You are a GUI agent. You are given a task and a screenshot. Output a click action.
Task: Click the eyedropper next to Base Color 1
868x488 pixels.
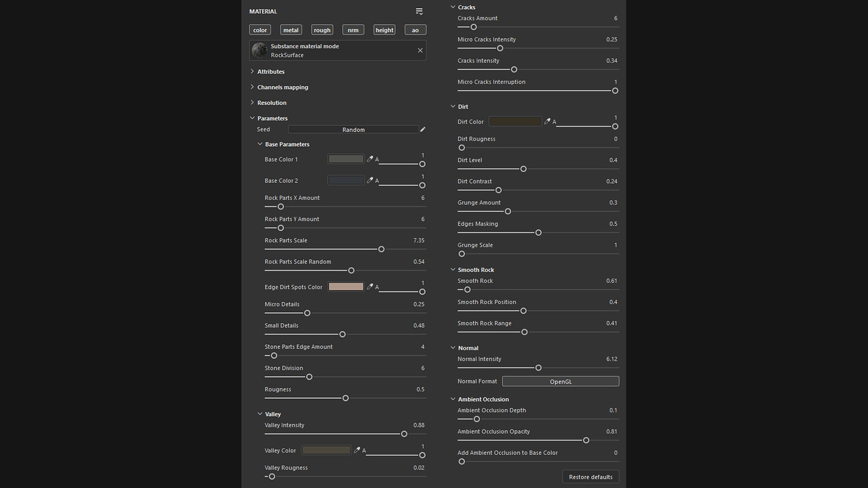pos(370,158)
